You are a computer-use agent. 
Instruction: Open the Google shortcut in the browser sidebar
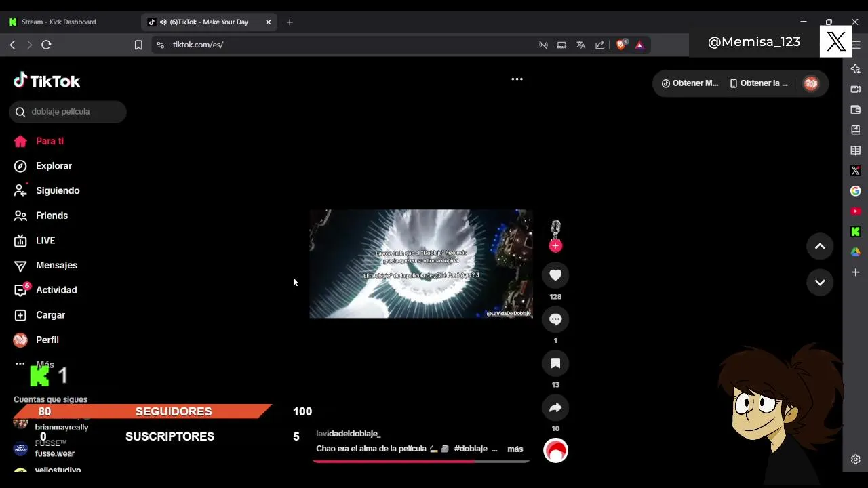(856, 191)
